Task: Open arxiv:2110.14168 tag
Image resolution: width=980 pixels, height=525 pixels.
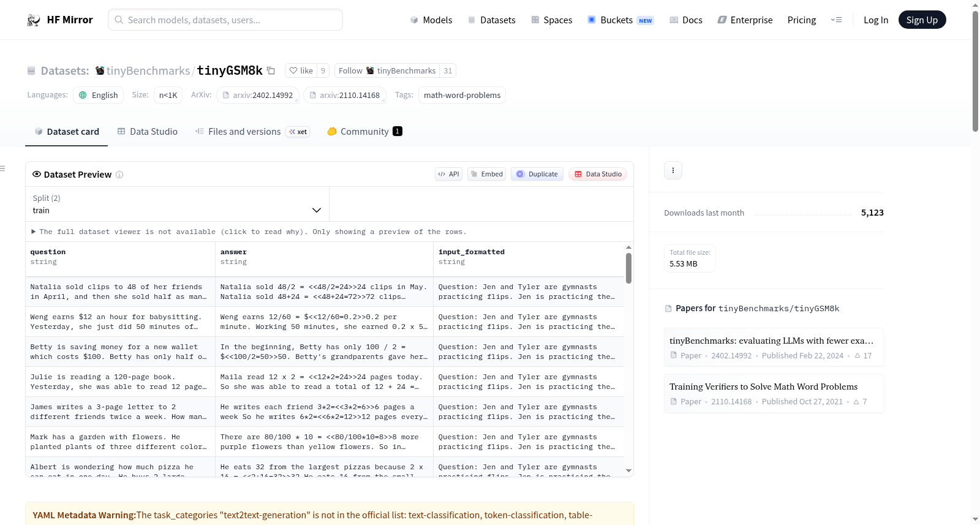Action: pyautogui.click(x=345, y=95)
